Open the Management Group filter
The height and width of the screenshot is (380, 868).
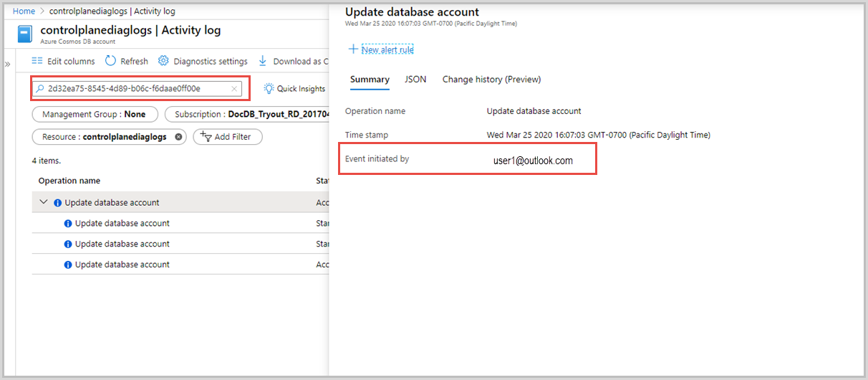(94, 114)
